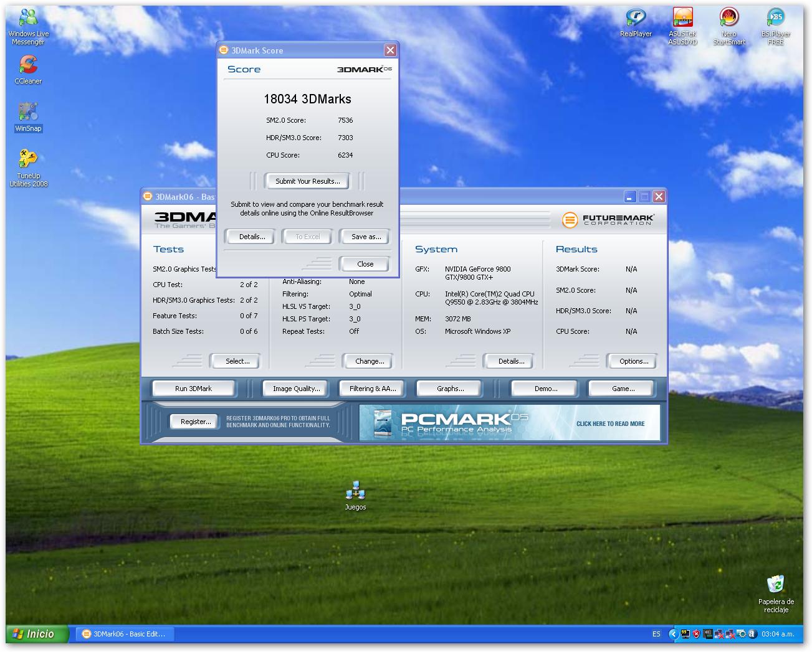Click the To Excel button
Viewport: 812px width, 652px height.
pyautogui.click(x=308, y=237)
